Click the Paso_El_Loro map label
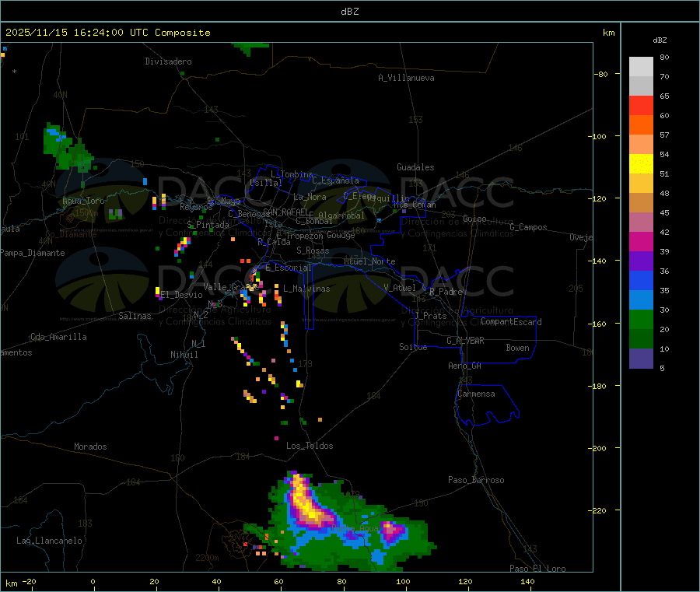700x592 pixels. click(x=538, y=569)
